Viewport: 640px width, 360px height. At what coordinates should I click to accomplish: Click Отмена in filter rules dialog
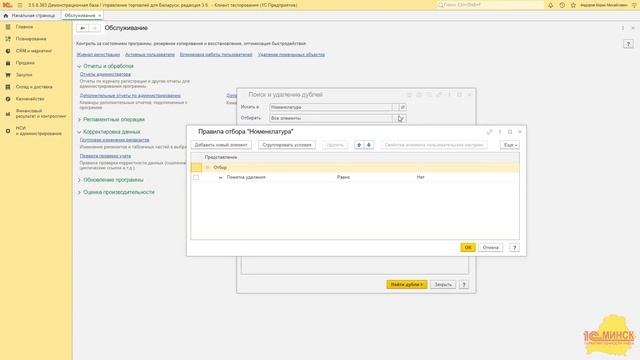491,248
